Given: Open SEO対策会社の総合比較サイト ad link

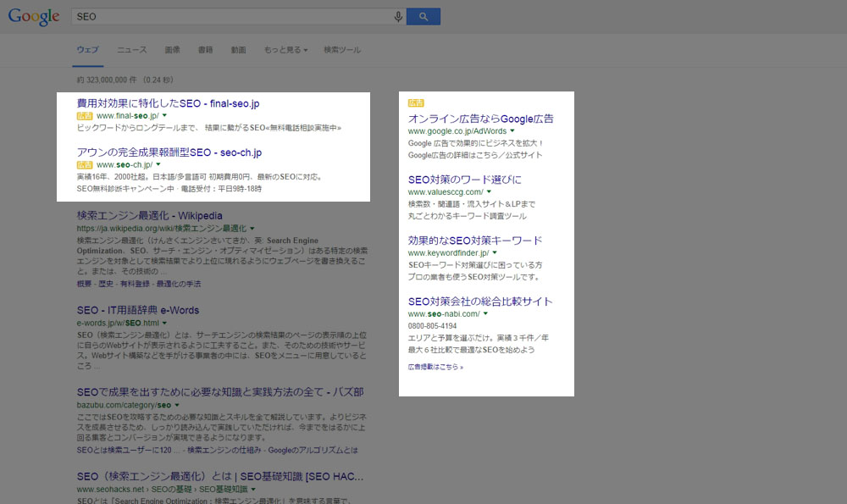Looking at the screenshot, I should pyautogui.click(x=480, y=302).
